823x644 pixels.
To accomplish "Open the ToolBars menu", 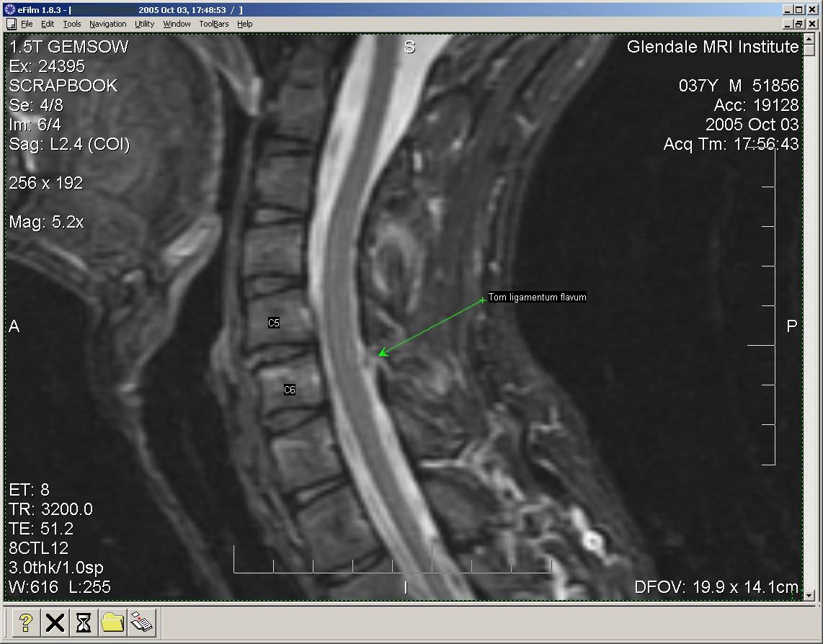I will click(214, 24).
